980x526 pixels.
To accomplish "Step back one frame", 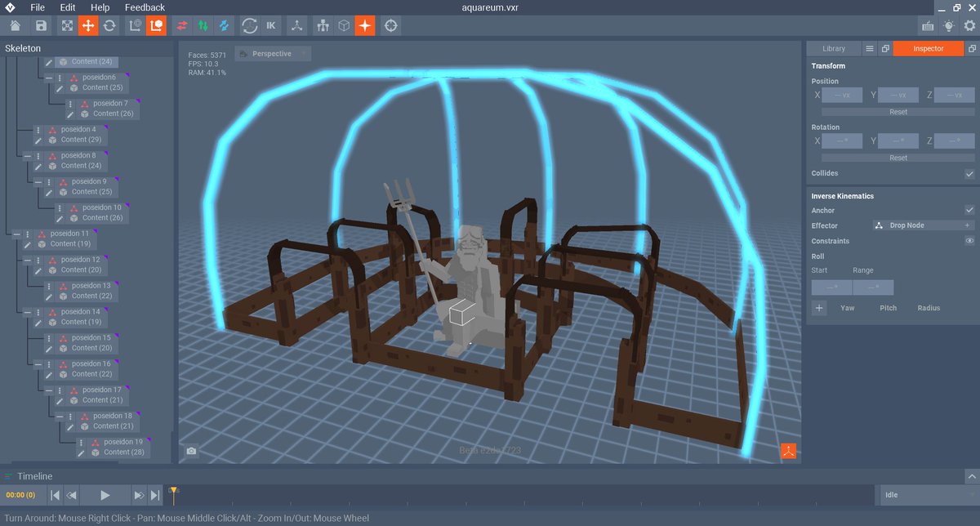I will pos(72,495).
